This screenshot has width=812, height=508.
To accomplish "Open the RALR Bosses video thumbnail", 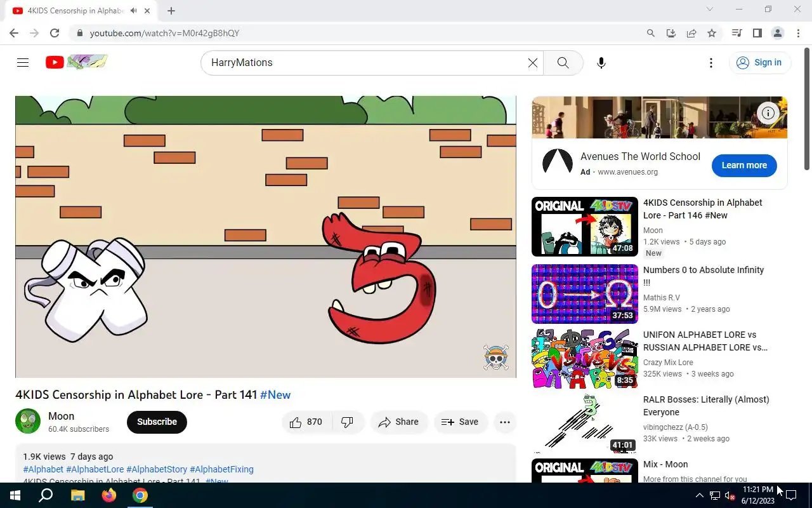I will coord(585,424).
